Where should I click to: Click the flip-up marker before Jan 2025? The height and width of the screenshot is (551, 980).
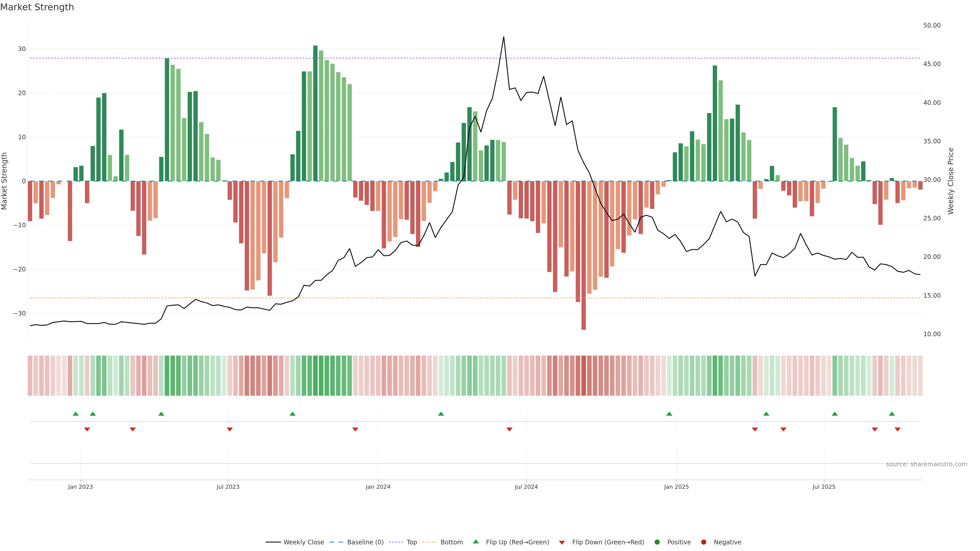pyautogui.click(x=669, y=414)
